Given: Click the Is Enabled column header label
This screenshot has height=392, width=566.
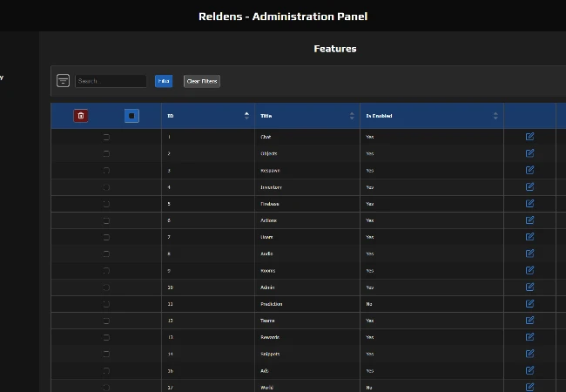Looking at the screenshot, I should click(x=379, y=116).
